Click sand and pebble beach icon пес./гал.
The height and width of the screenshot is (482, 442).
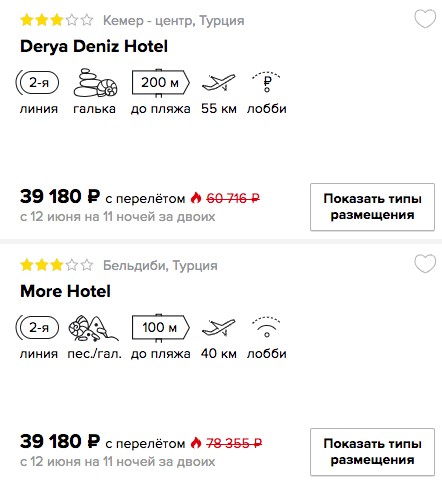click(94, 328)
